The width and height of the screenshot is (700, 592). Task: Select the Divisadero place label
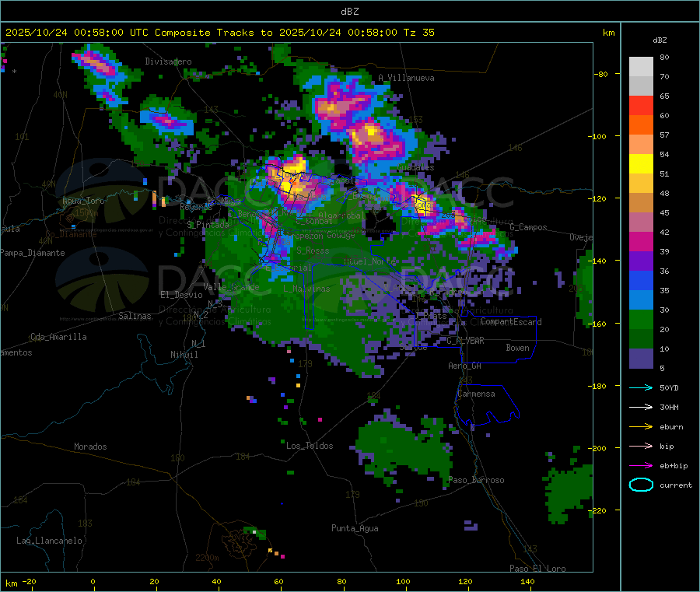coord(168,61)
